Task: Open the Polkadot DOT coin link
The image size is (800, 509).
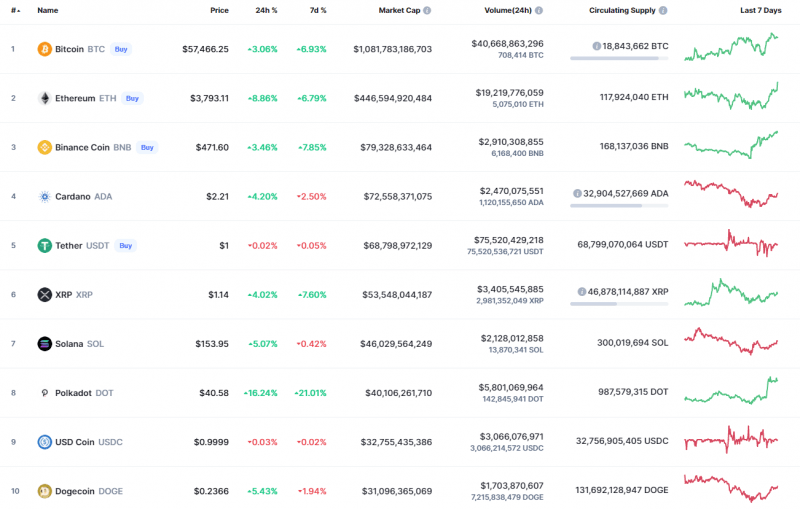Action: (84, 393)
